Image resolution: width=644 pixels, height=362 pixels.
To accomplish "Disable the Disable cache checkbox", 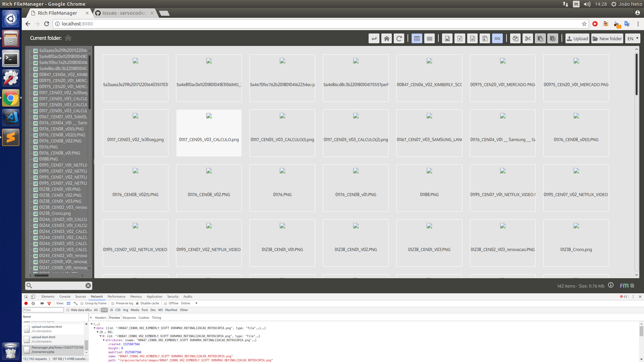I will tap(137, 303).
